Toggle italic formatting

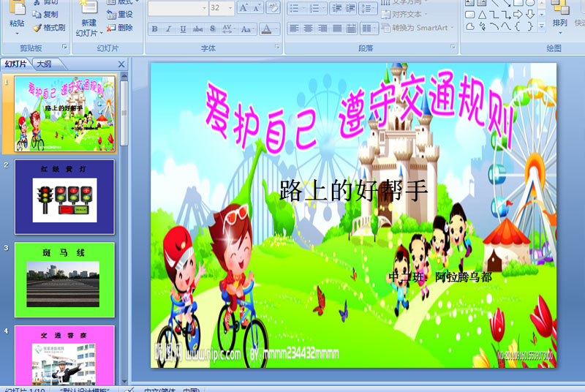click(x=169, y=29)
